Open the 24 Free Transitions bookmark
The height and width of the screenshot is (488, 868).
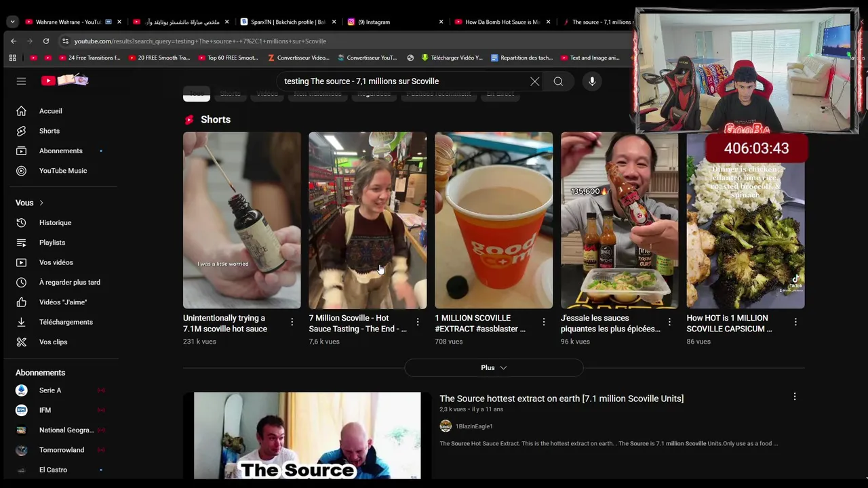(x=89, y=58)
